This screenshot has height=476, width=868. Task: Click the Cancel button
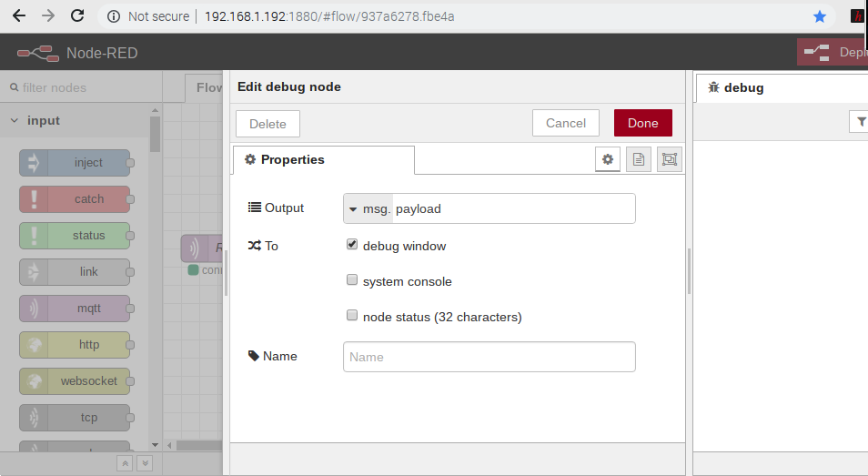[x=566, y=123]
